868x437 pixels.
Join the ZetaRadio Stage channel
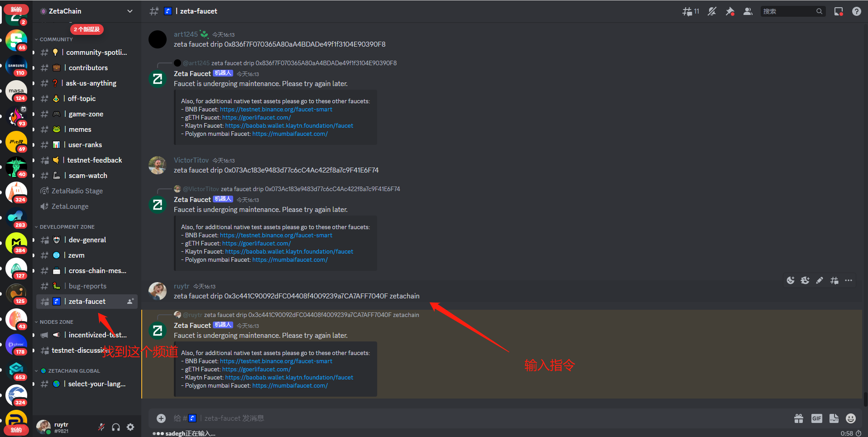tap(86, 191)
